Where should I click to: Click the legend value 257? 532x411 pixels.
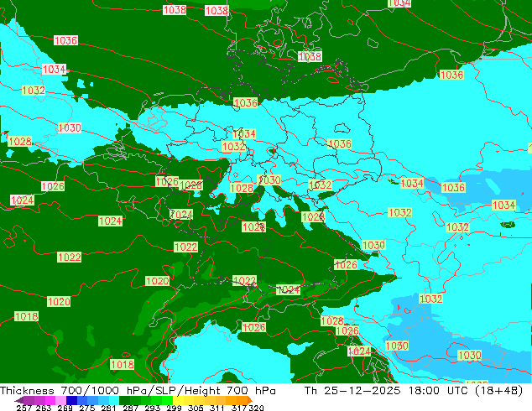(24, 408)
